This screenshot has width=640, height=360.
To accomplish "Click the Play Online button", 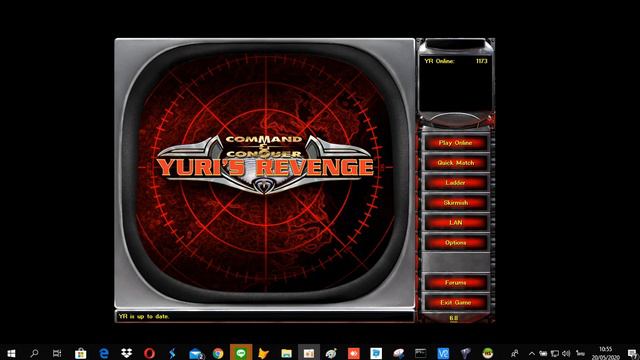I will coord(456,143).
